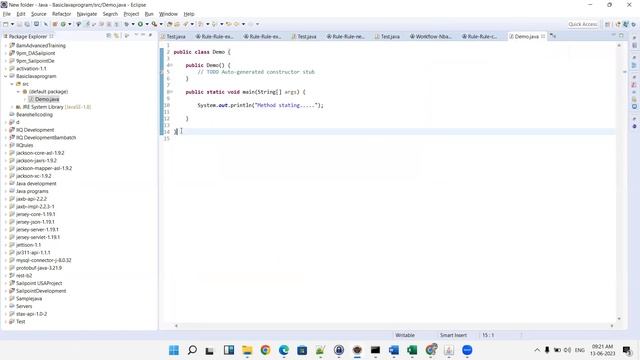Switch to the Workflow-Nba... editor tab
Viewport: 640px width, 360px height.
(430, 36)
